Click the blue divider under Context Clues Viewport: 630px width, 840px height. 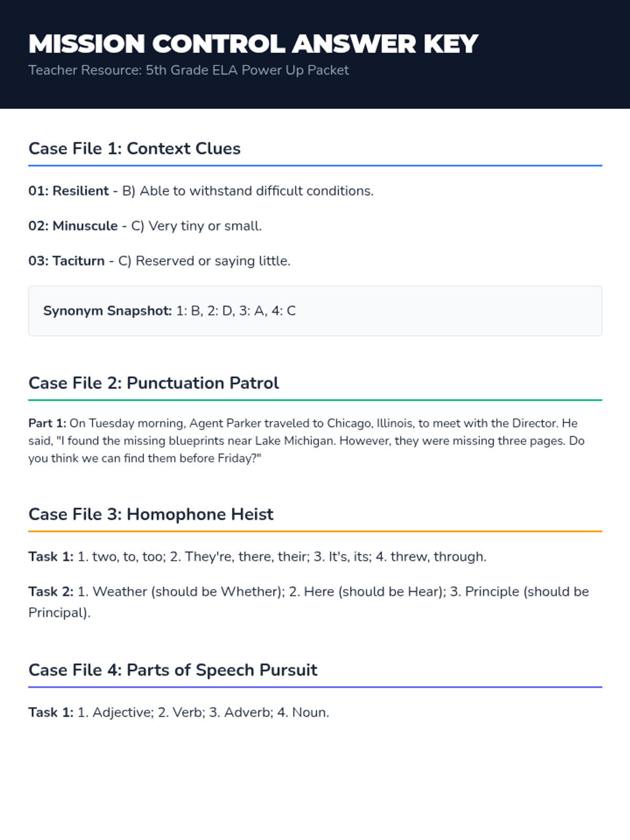tap(315, 166)
